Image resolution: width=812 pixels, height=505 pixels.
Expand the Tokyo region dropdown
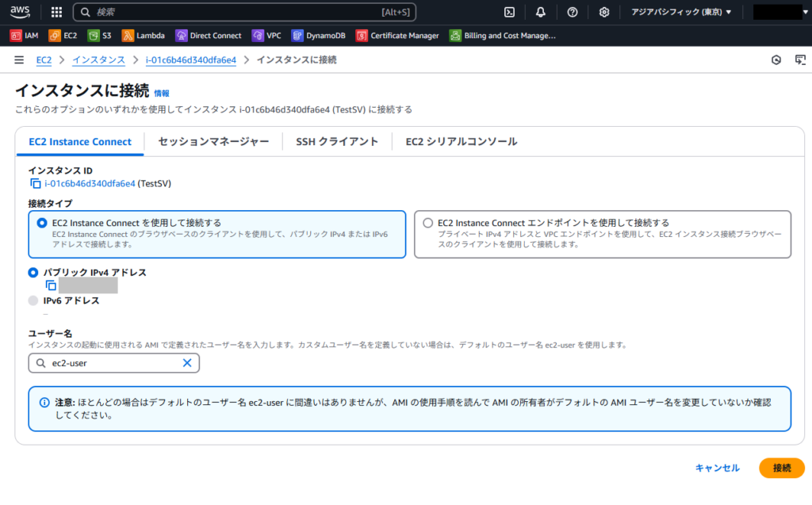click(681, 12)
